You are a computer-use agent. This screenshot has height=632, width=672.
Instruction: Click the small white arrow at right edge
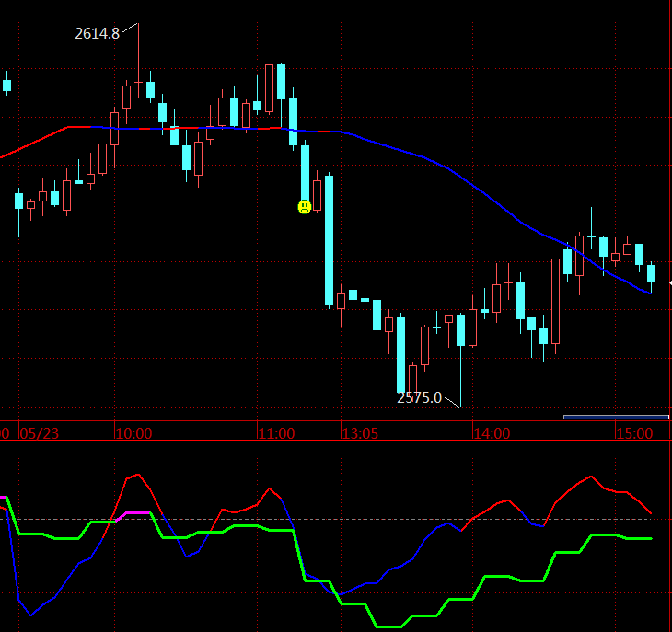[x=670, y=283]
